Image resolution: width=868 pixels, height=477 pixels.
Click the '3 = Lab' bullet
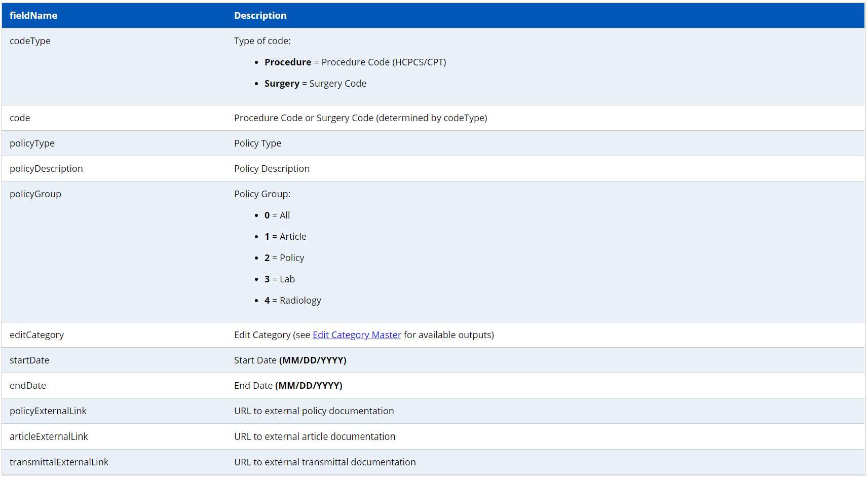click(x=280, y=279)
